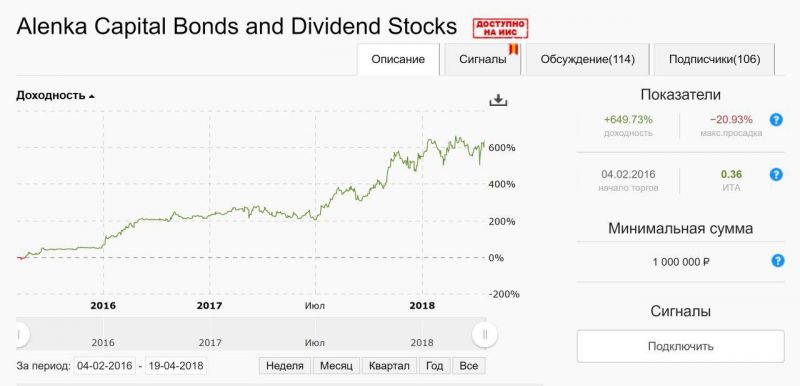Click the bookmark icon on Сигналы tab
The height and width of the screenshot is (386, 800).
coord(514,49)
